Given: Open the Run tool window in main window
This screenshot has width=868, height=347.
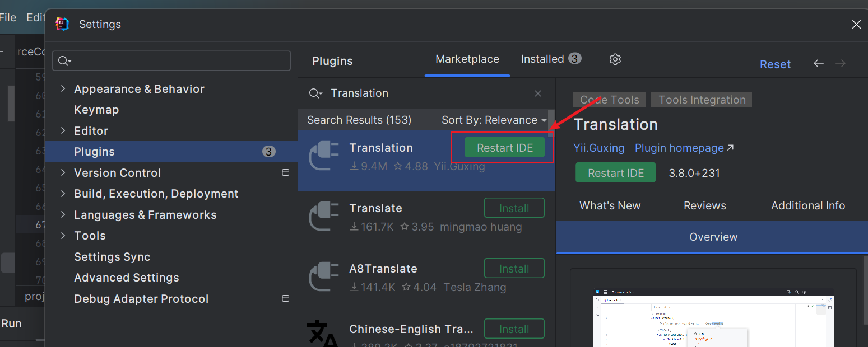Looking at the screenshot, I should coord(12,323).
